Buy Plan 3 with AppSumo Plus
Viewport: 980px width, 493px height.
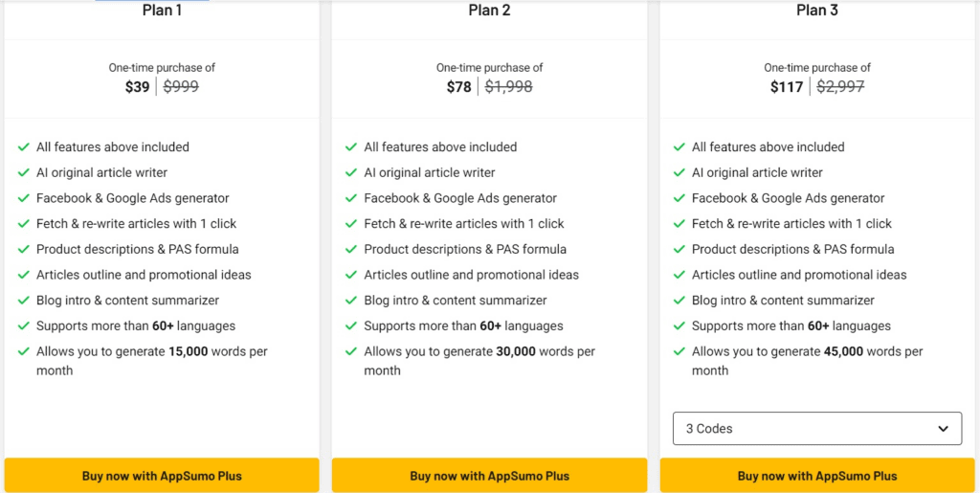pos(817,476)
